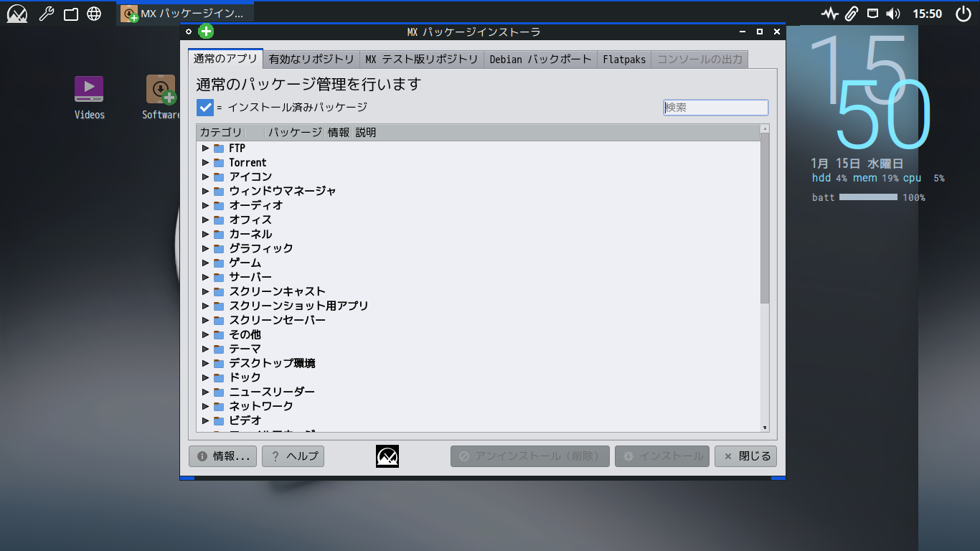Expand the FTP category
Screen dimensions: 980x551
(205, 148)
